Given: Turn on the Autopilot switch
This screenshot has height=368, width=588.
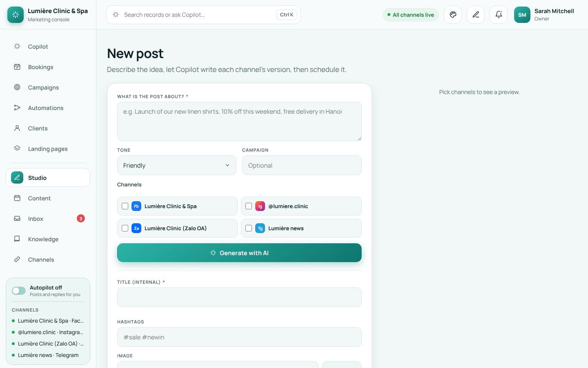Looking at the screenshot, I should tap(19, 291).
